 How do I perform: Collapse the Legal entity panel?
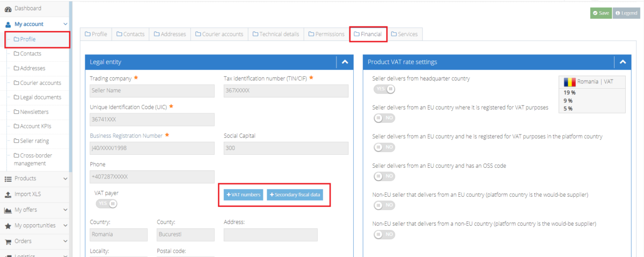tap(345, 62)
